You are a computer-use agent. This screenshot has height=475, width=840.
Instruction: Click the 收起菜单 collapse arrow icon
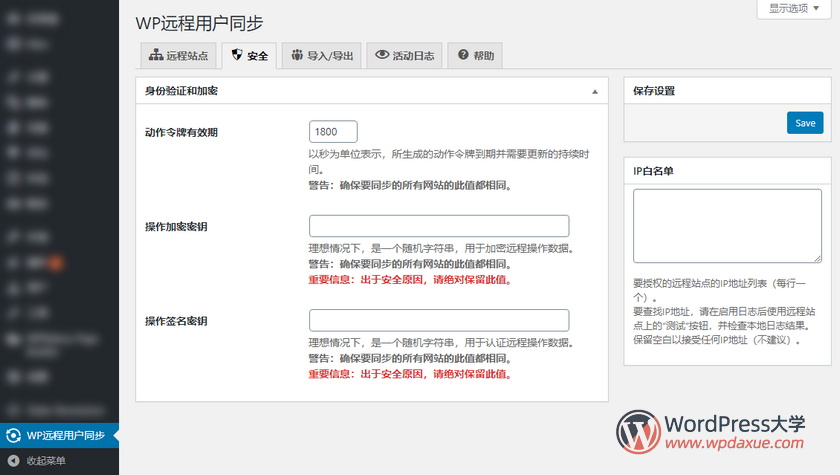pyautogui.click(x=13, y=461)
